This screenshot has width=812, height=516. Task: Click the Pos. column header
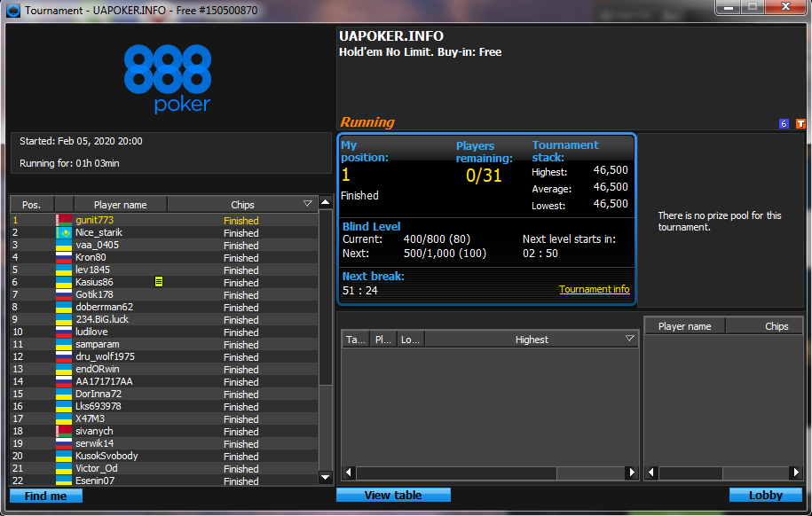tap(32, 205)
